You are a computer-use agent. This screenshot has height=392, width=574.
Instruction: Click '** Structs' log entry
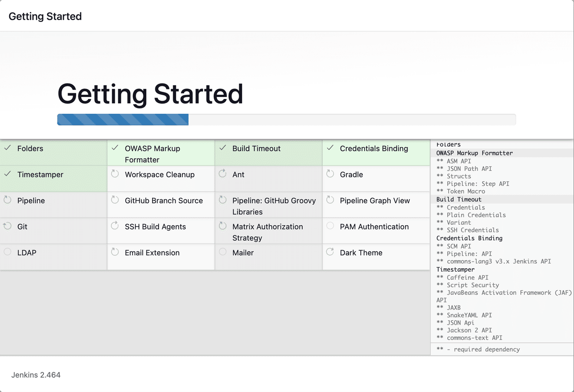[454, 176]
